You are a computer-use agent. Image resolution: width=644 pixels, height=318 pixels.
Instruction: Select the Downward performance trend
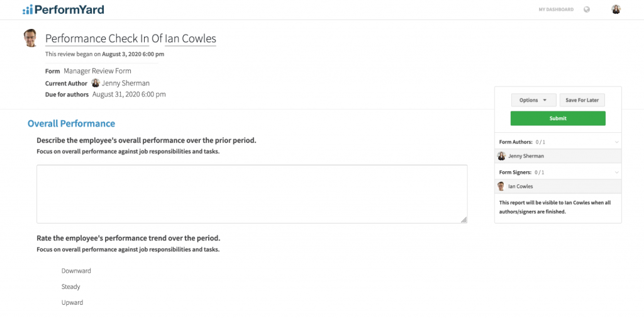(x=76, y=271)
